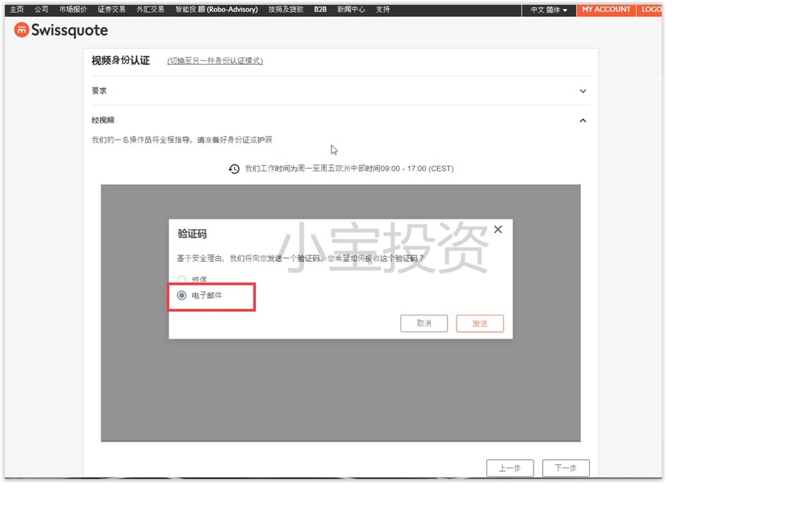The width and height of the screenshot is (812, 515).
Task: Click the MY ACCOUNT button
Action: coord(605,10)
